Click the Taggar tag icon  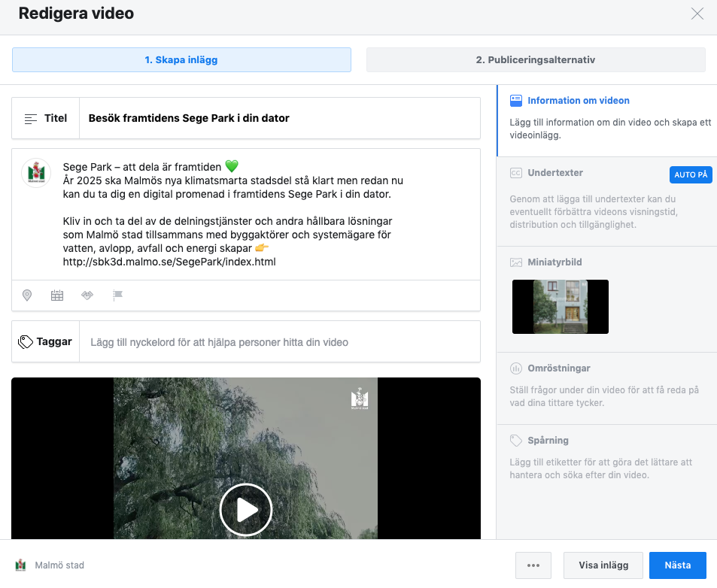(x=25, y=341)
